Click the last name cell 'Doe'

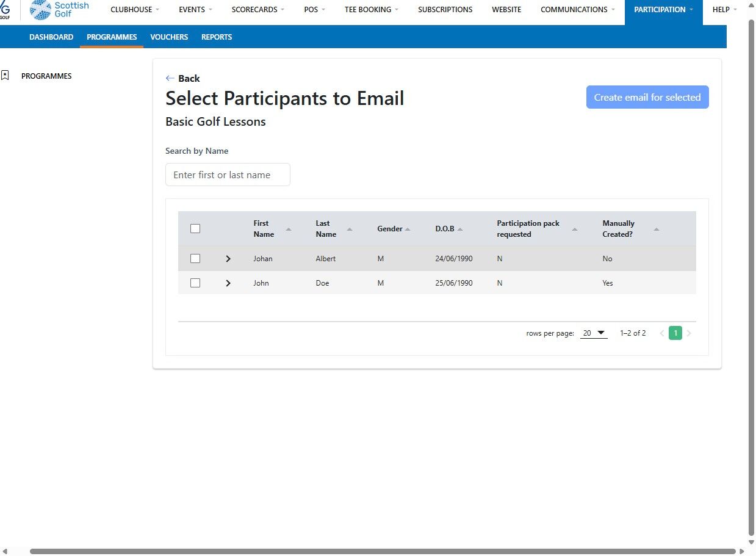[x=322, y=283]
